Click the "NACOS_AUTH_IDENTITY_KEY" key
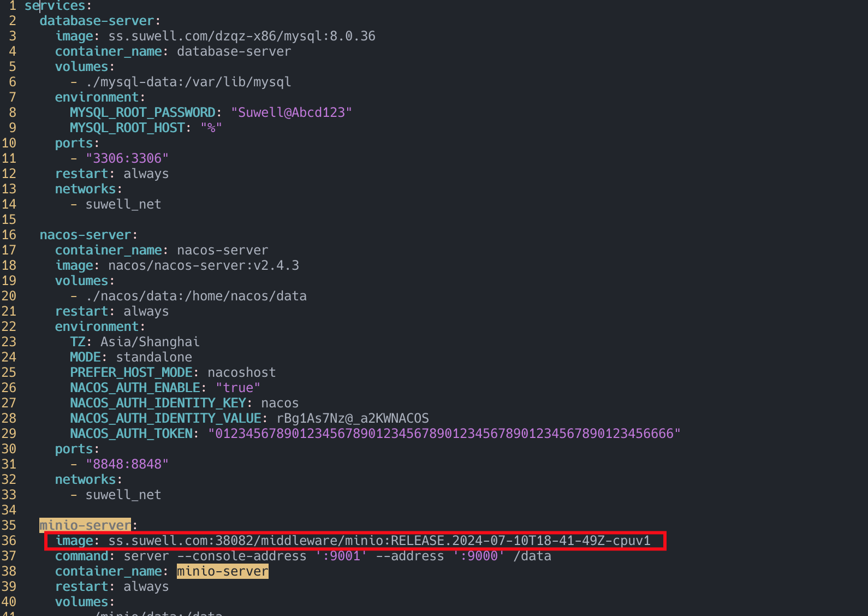The height and width of the screenshot is (616, 868). (x=158, y=403)
